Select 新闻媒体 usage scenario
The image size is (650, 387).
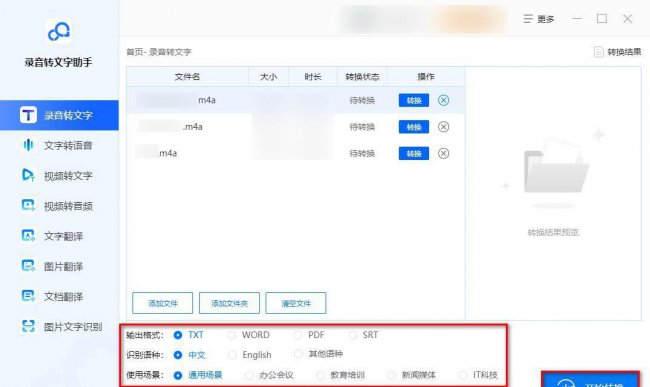pyautogui.click(x=412, y=375)
